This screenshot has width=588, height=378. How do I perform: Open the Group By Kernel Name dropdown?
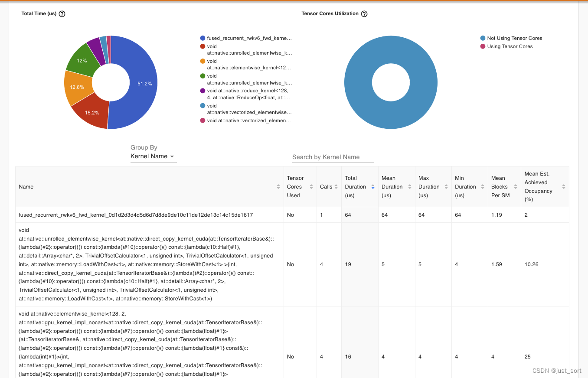pos(154,156)
